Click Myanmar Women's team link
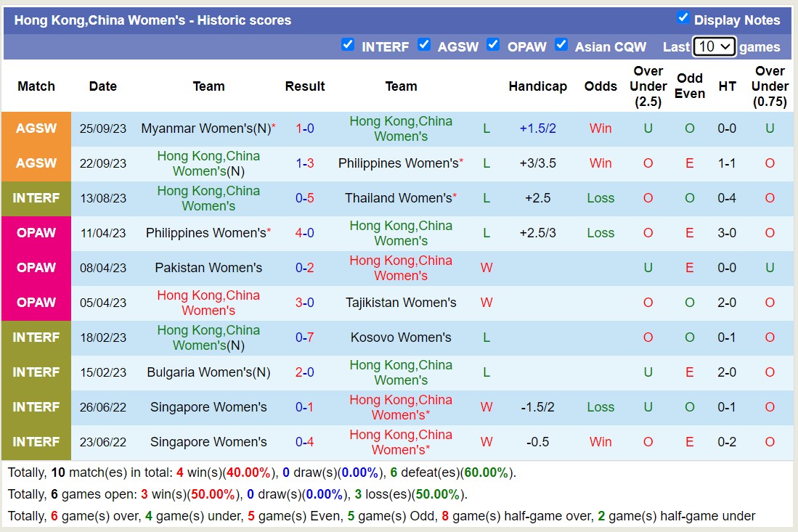This screenshot has height=532, width=798. [x=205, y=128]
